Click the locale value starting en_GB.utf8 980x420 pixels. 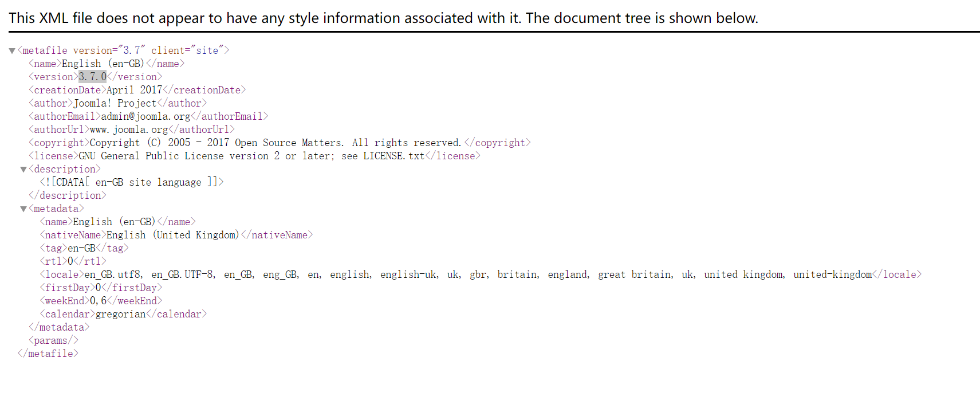point(478,274)
